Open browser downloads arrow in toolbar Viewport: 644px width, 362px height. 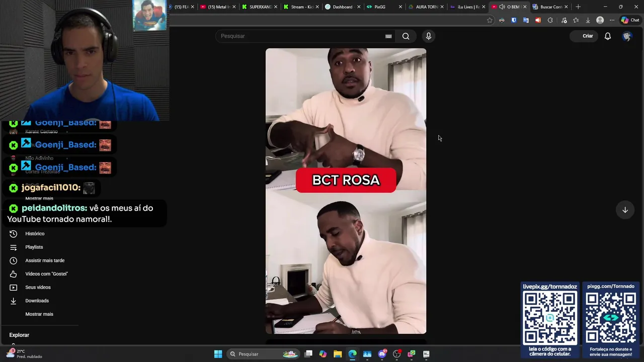[x=588, y=20]
